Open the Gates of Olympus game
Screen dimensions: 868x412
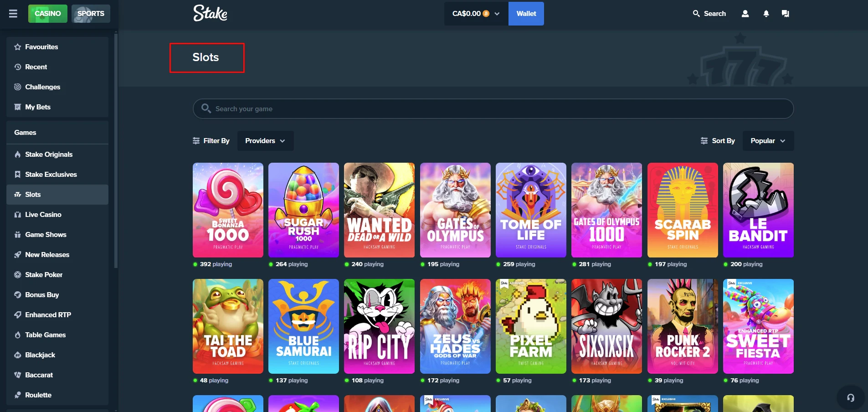point(455,210)
